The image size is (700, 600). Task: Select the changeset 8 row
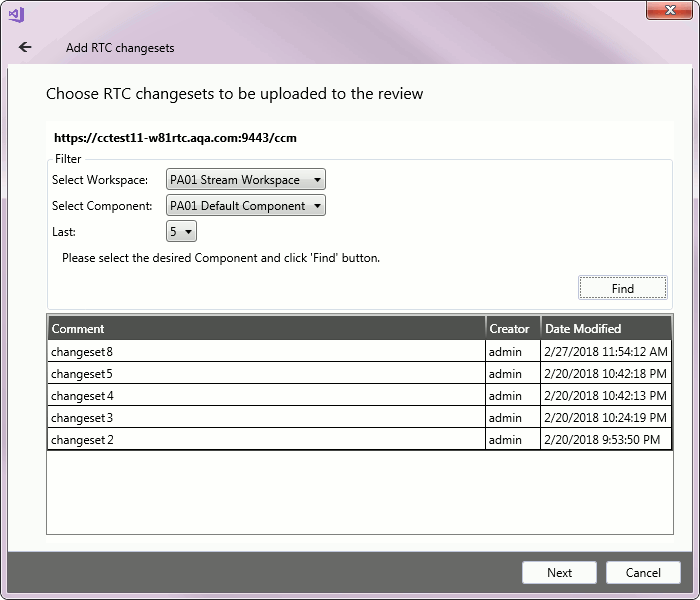pyautogui.click(x=265, y=352)
